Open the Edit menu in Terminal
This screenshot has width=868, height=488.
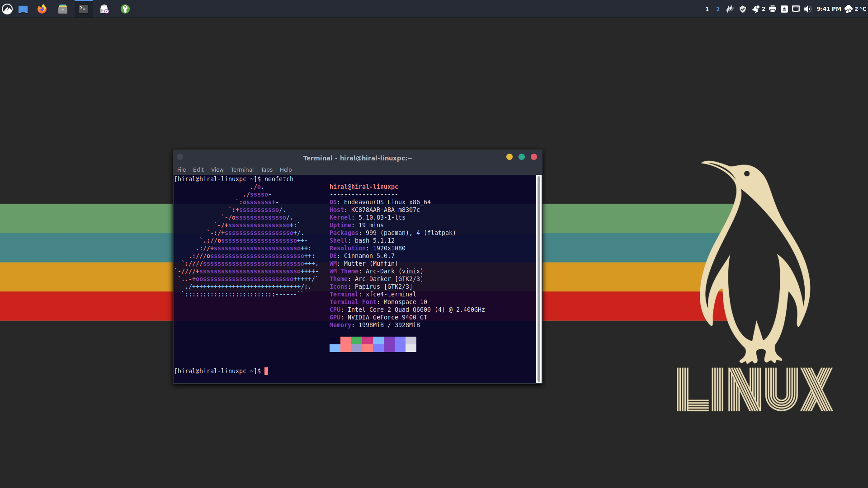pos(198,170)
